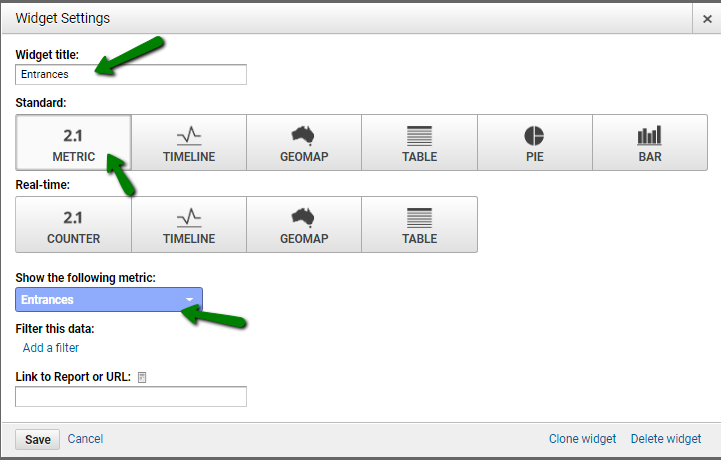Viewport: 721px width, 460px height.
Task: Delete this widget
Action: click(x=666, y=439)
